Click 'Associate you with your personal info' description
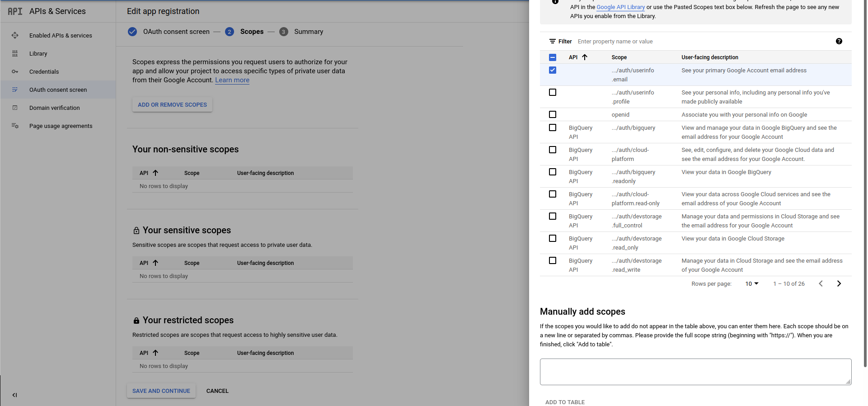 (x=744, y=114)
